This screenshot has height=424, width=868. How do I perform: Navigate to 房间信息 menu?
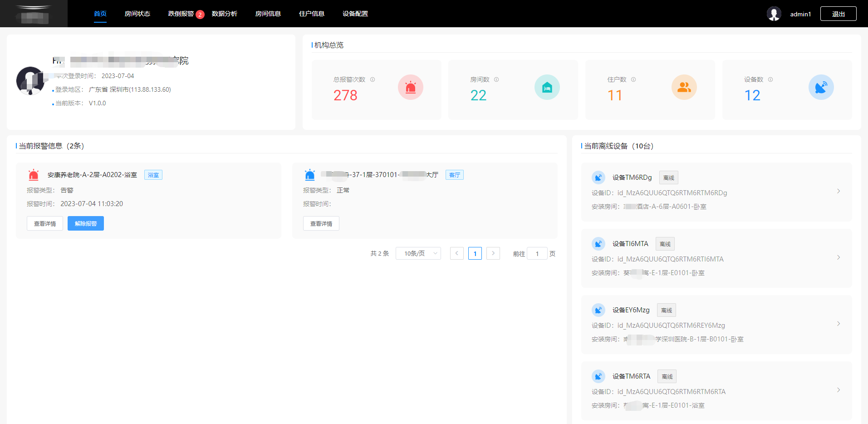[x=268, y=14]
